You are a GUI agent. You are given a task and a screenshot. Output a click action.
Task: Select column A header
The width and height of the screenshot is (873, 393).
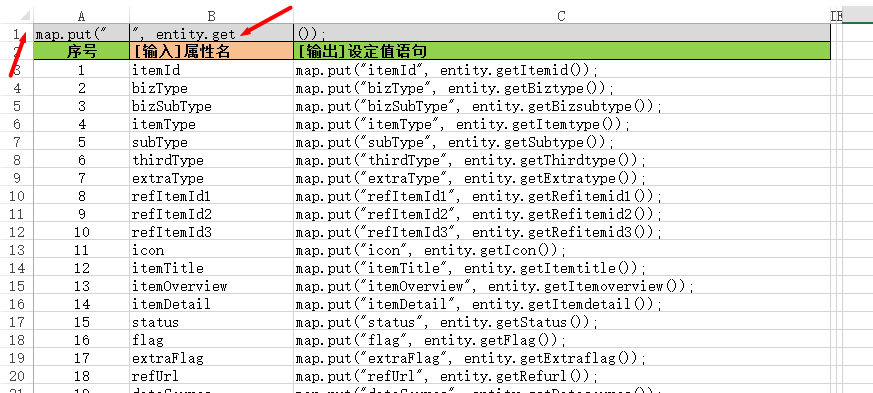(x=81, y=16)
